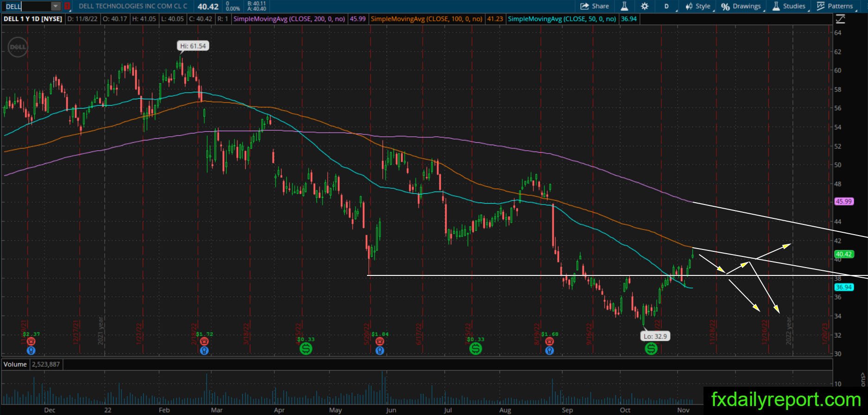This screenshot has height=415, width=868.
Task: Click the green dividend icon in April
Action: (x=305, y=349)
